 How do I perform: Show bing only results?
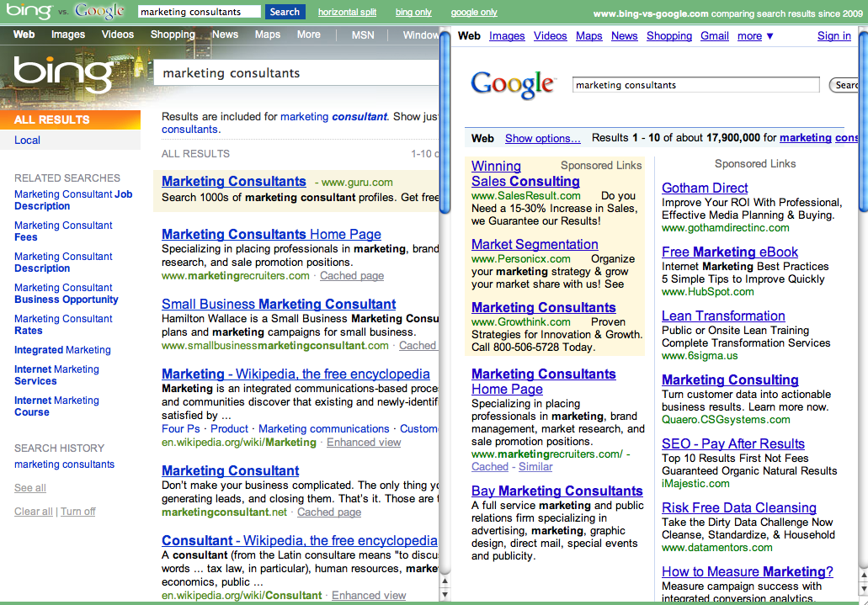[413, 13]
